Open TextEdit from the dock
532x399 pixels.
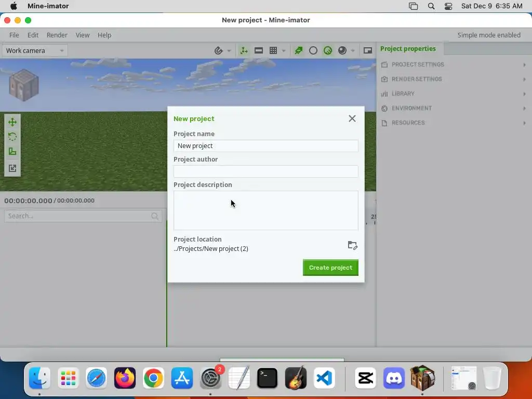pyautogui.click(x=239, y=378)
